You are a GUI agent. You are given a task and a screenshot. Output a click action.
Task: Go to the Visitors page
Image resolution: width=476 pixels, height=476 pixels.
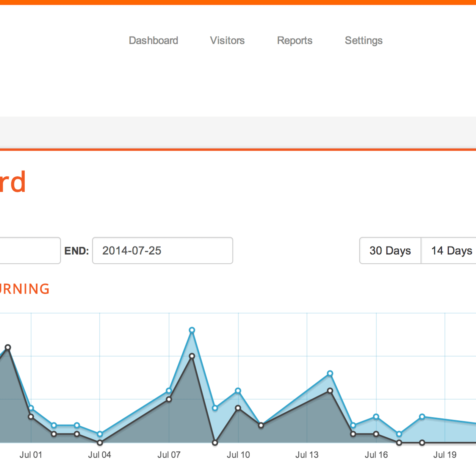pos(227,40)
